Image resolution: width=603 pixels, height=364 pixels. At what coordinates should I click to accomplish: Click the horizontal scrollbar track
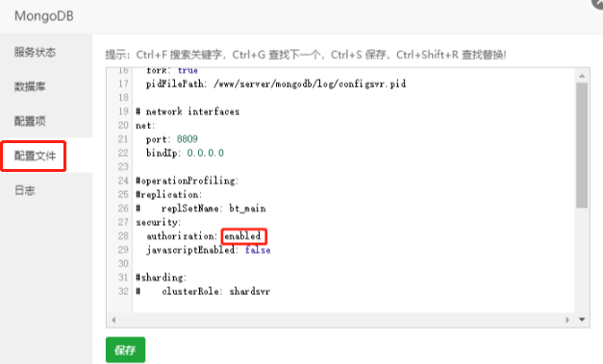coord(340,320)
